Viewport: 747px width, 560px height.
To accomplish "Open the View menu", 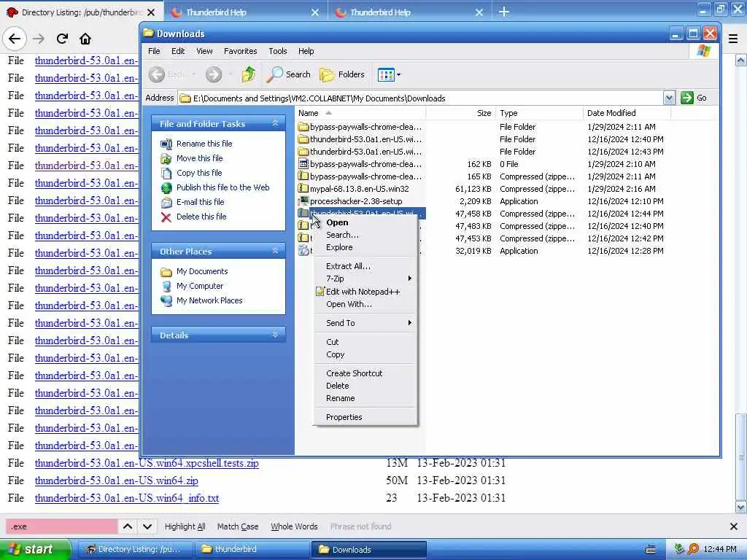I will coord(204,51).
